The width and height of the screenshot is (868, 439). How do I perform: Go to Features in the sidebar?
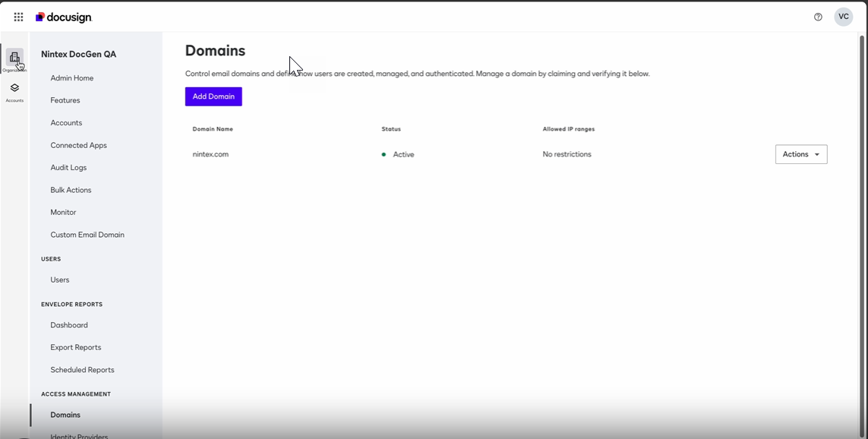(x=65, y=100)
